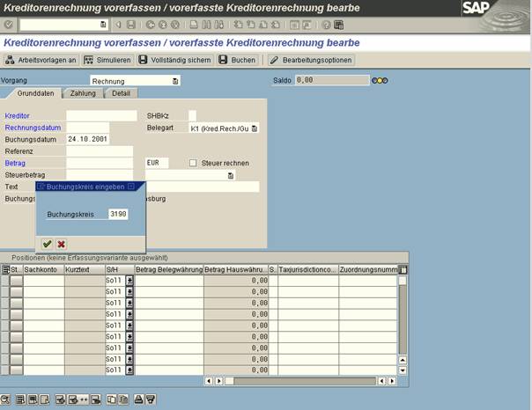Open the Soll dropdown in second table row
This screenshot has height=410, width=532.
point(129,292)
